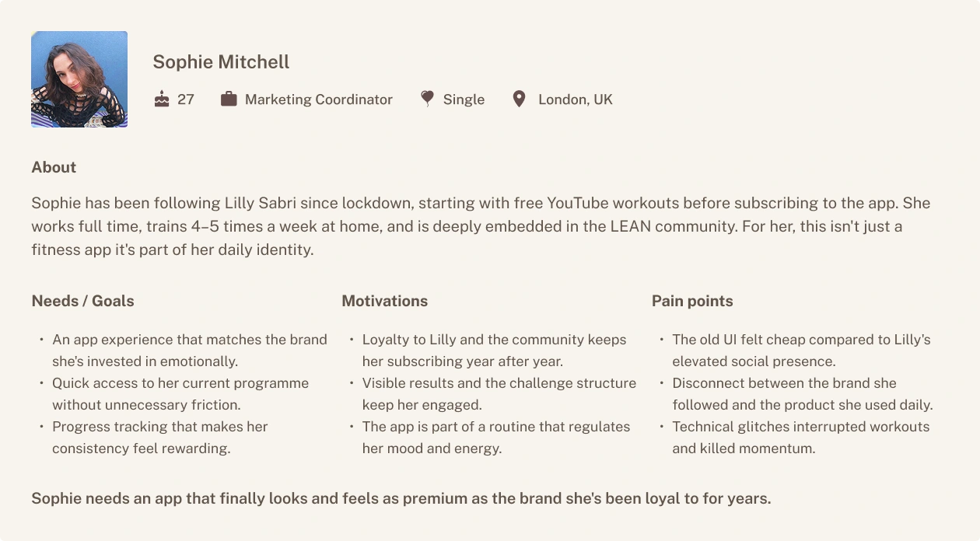Click the About section heading
The width and height of the screenshot is (980, 541).
click(x=54, y=167)
